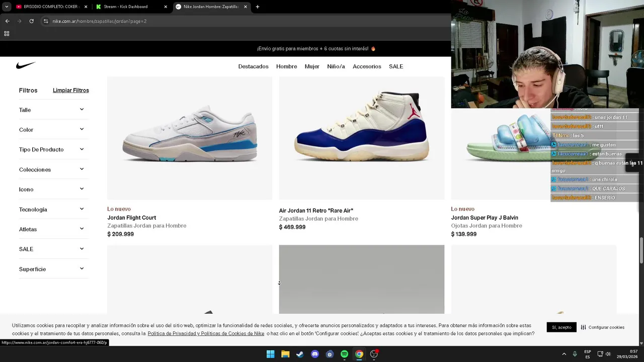Click the Jordan Flight Court product title
644x362 pixels.
point(131,218)
